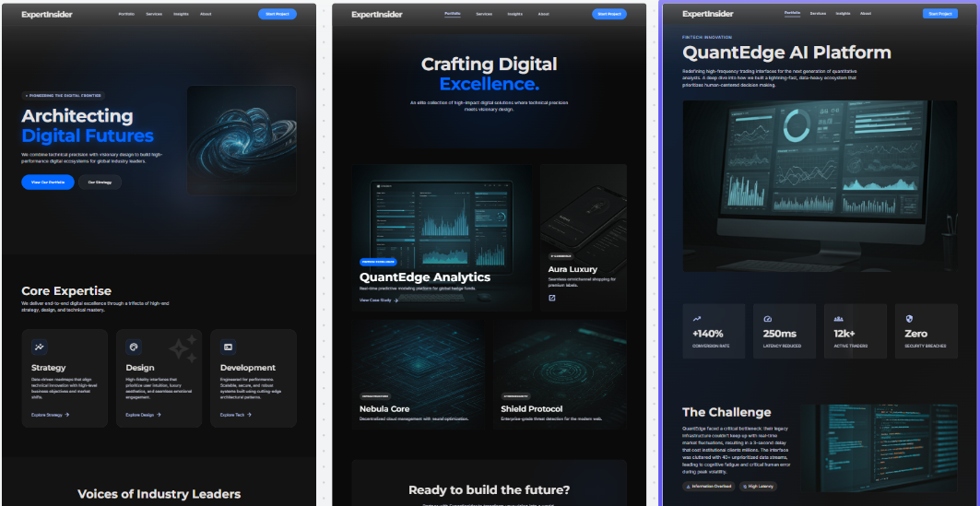Click the arrow beside Explore Design
Image resolution: width=980 pixels, height=506 pixels.
point(159,415)
